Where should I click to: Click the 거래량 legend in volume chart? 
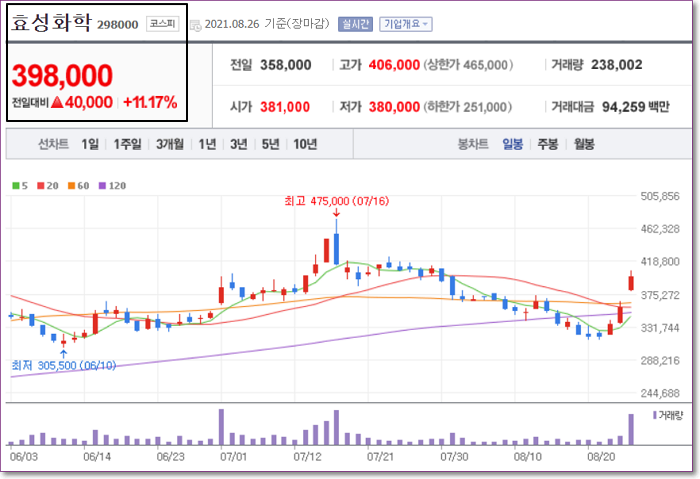coord(668,416)
